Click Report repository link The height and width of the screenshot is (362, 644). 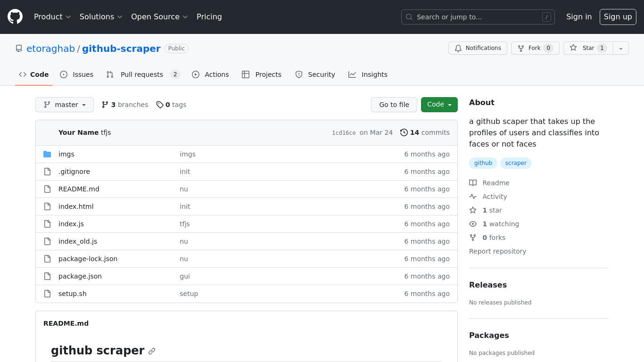tap(497, 251)
